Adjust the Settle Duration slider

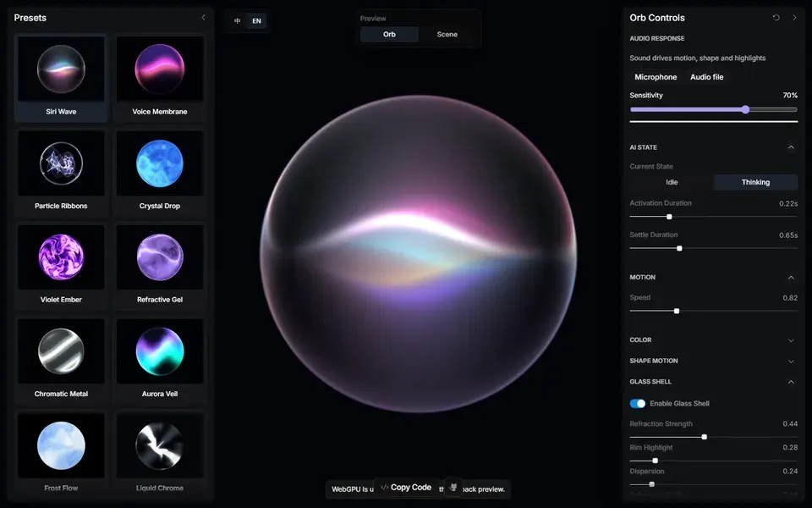714,248
